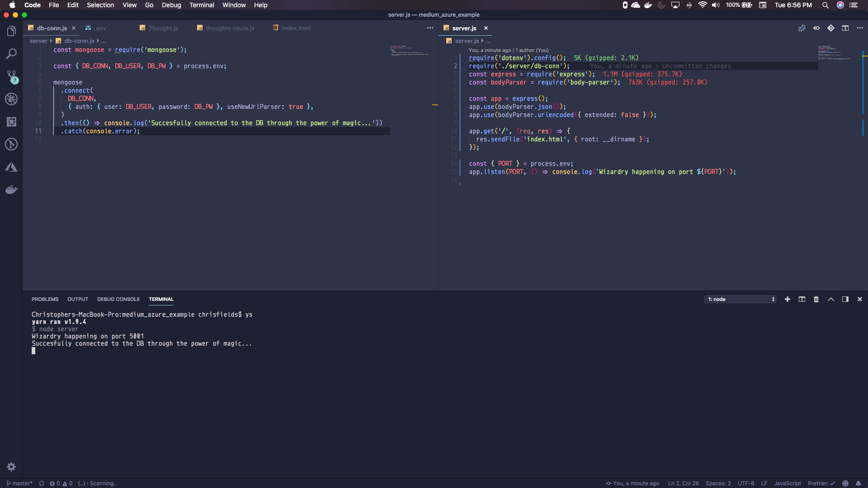Viewport: 868px width, 488px height.
Task: Toggle Prettier in the status bar
Action: [821, 483]
